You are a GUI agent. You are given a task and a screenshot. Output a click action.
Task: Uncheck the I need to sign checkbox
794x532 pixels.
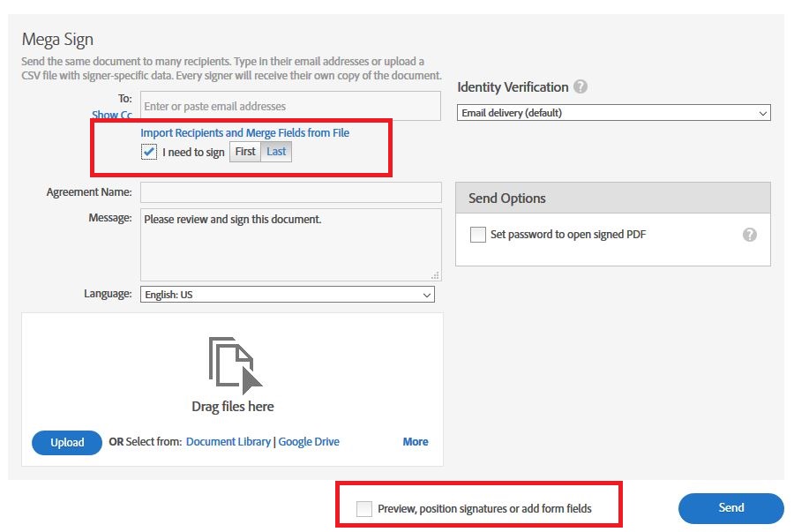click(149, 151)
